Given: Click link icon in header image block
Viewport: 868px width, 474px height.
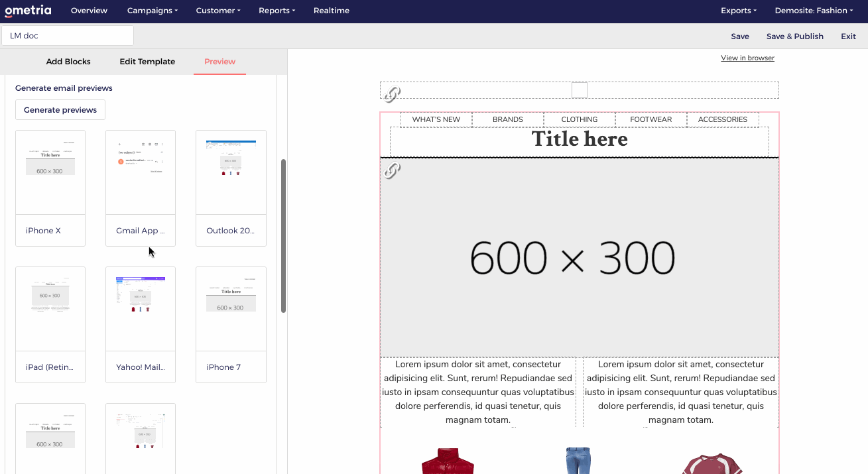Looking at the screenshot, I should pos(392,95).
